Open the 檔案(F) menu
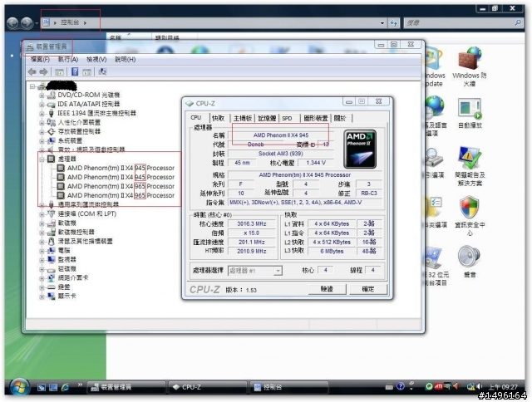This screenshot has width=532, height=402. click(40, 60)
